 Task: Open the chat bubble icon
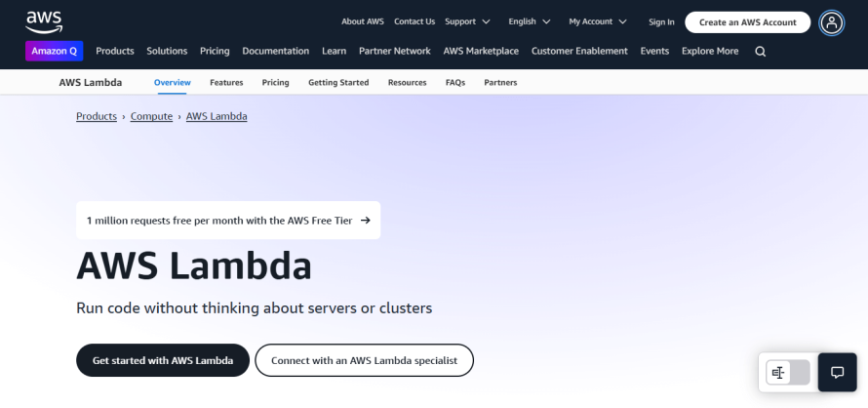[837, 373]
